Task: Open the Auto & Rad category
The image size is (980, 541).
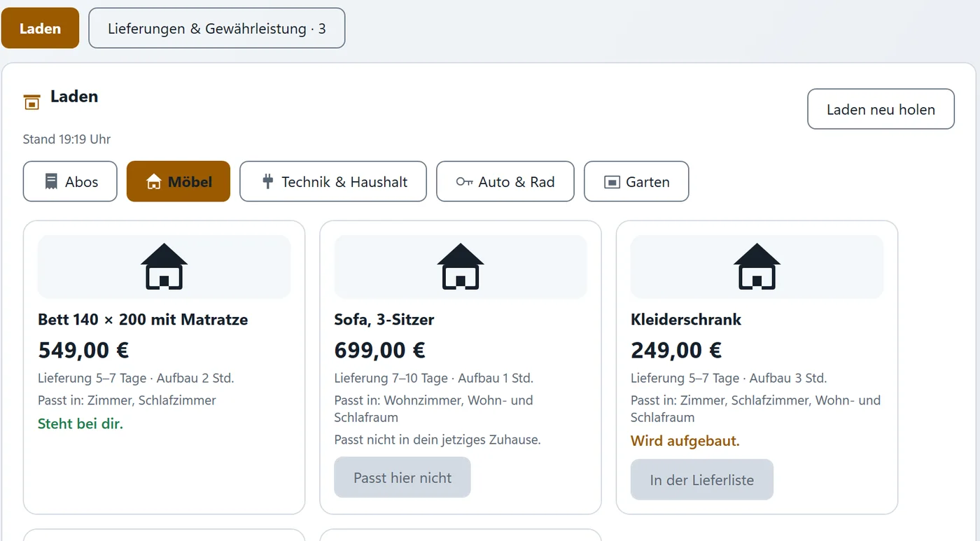Action: click(505, 182)
